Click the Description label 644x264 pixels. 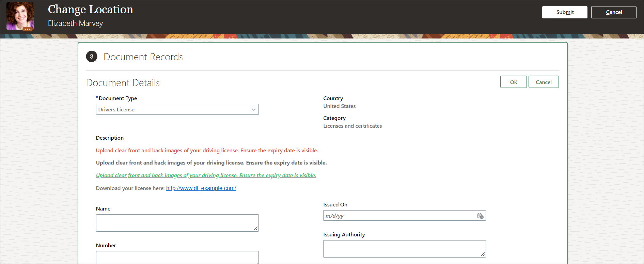(x=110, y=138)
